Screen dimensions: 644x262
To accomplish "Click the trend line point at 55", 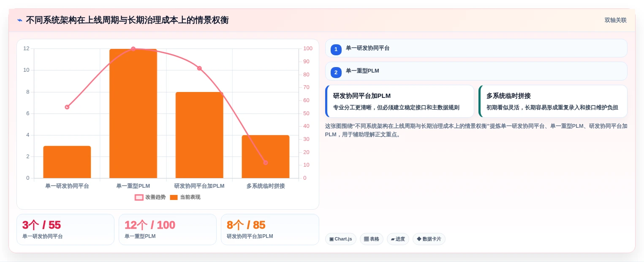I will pyautogui.click(x=67, y=107).
